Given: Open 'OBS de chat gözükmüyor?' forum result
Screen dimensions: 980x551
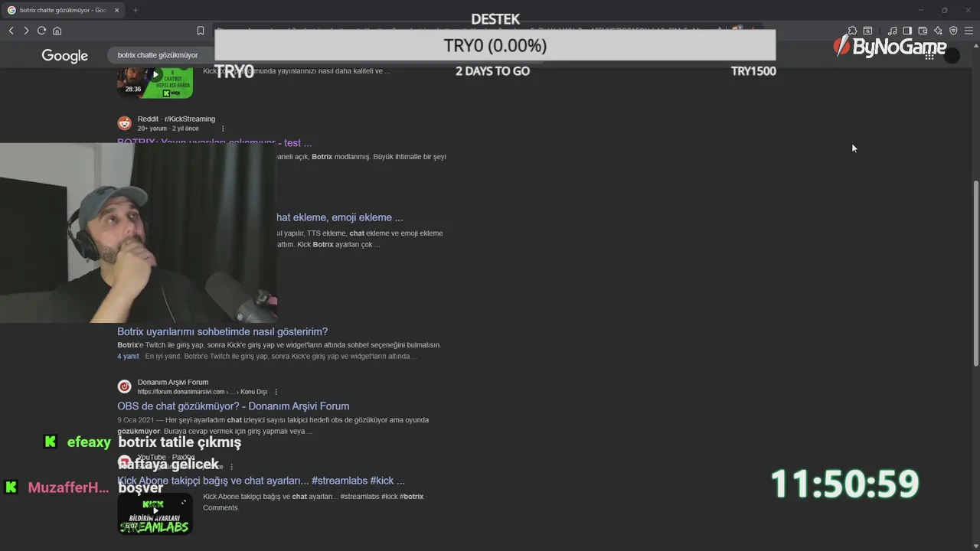Looking at the screenshot, I should [x=233, y=406].
